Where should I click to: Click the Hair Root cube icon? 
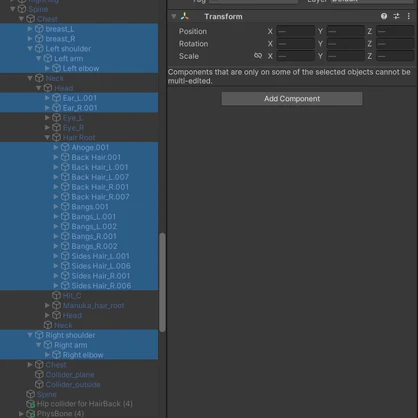pos(56,137)
